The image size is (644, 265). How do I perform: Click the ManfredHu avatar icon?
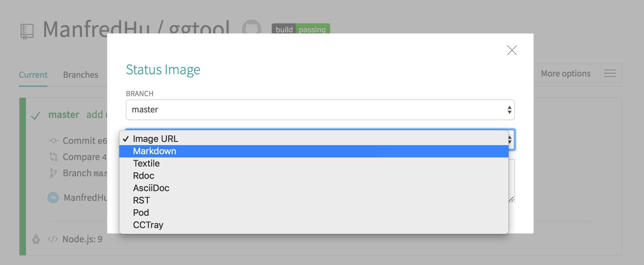53,197
